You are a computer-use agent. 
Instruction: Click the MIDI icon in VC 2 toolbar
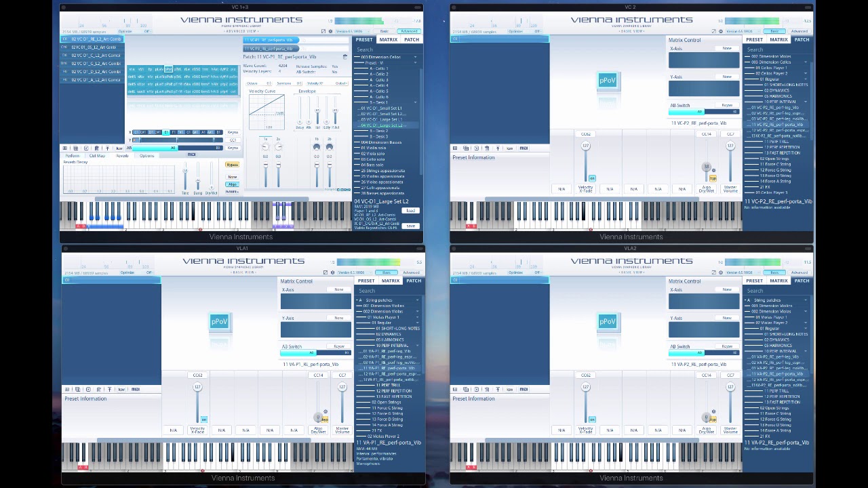(x=524, y=148)
